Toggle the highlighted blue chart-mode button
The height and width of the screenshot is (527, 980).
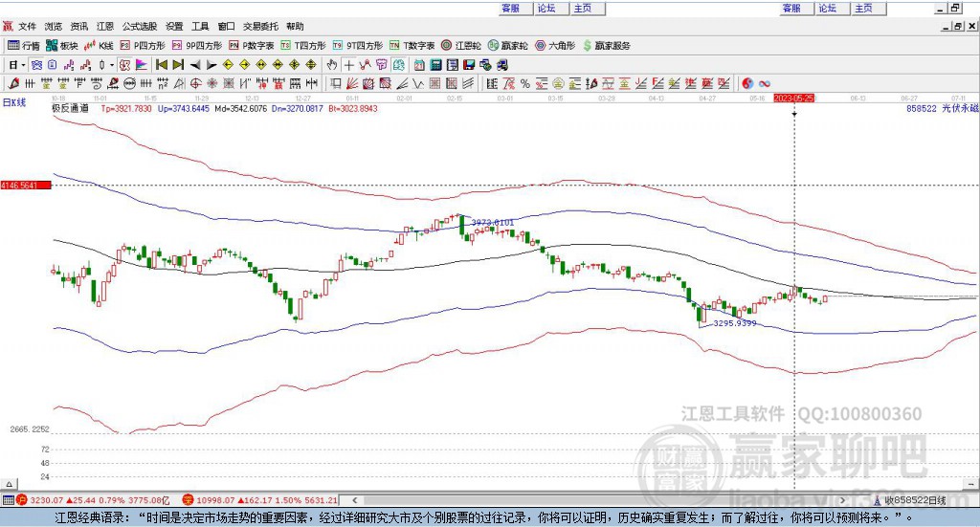37,65
